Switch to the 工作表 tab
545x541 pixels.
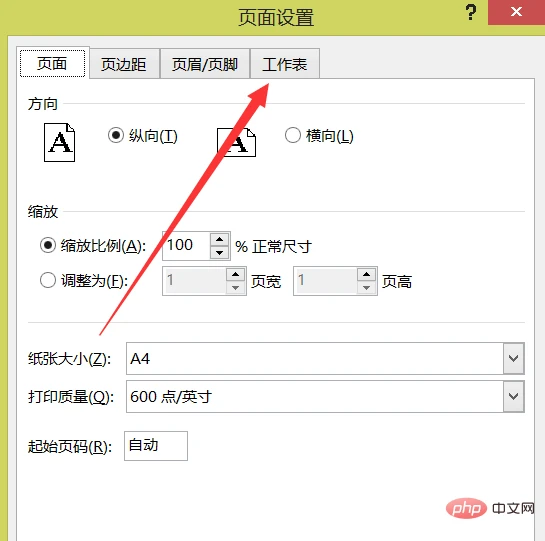click(x=285, y=64)
